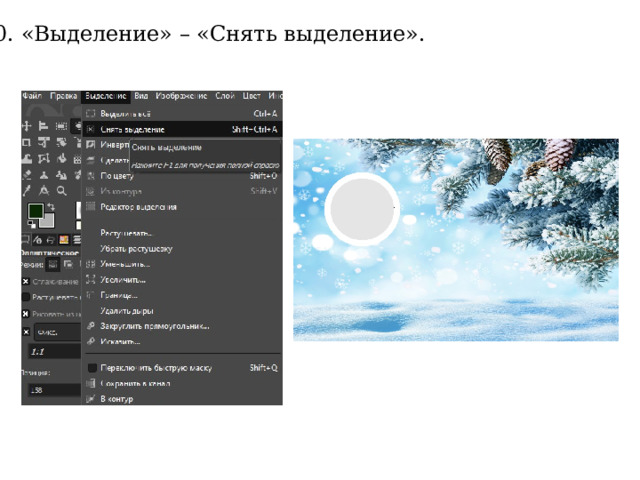Viewport: 640px width, 480px height.
Task: Select the Cage Transform tool icon
Action: coord(44,158)
